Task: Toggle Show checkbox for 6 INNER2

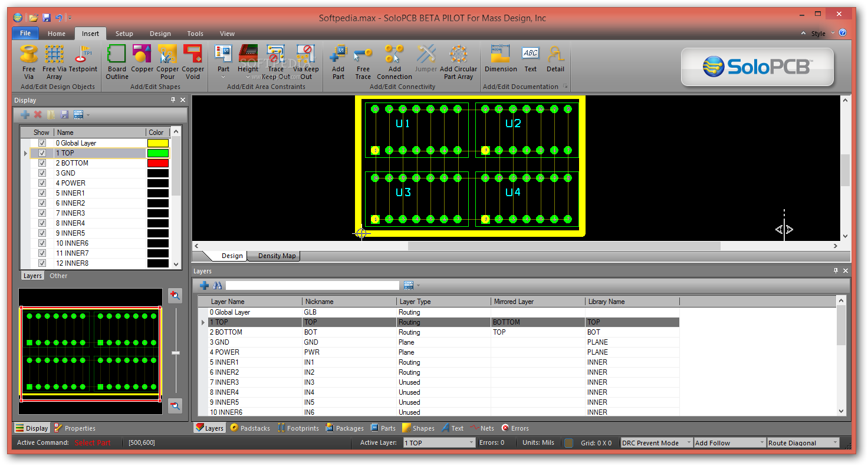Action: pos(42,203)
